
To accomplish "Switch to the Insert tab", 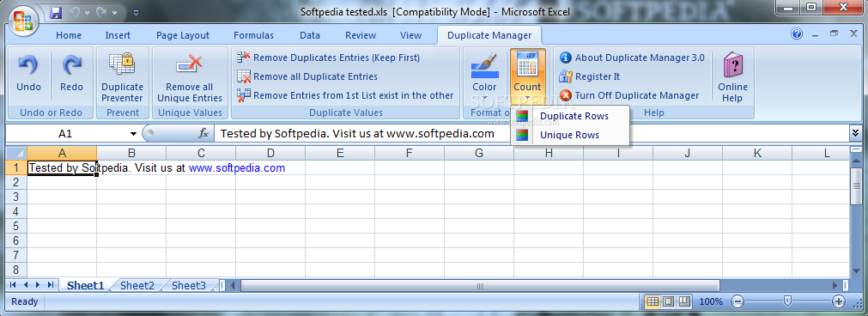I will (x=118, y=35).
